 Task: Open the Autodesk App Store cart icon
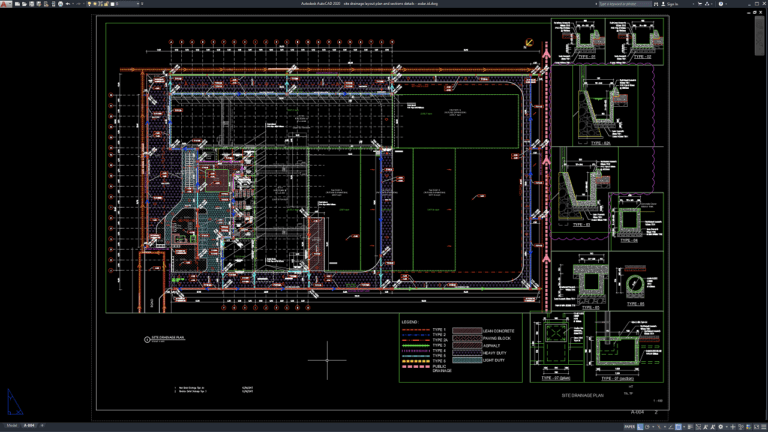click(x=700, y=4)
